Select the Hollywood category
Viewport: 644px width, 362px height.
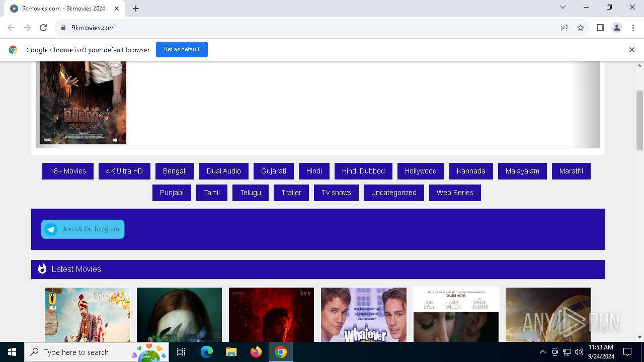click(421, 171)
